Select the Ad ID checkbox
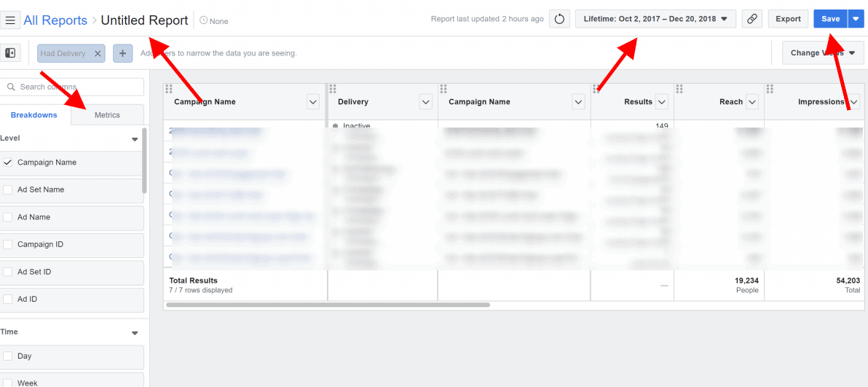 [x=8, y=299]
